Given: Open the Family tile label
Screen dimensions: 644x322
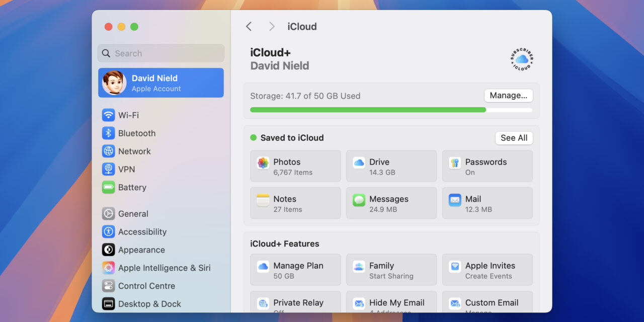Looking at the screenshot, I should (381, 266).
